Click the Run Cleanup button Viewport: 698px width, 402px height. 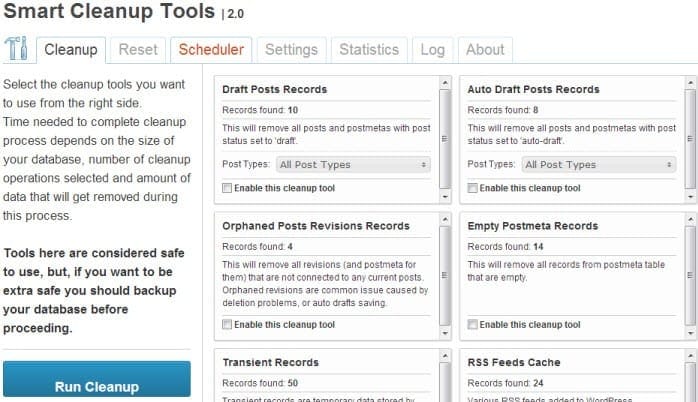pyautogui.click(x=97, y=379)
